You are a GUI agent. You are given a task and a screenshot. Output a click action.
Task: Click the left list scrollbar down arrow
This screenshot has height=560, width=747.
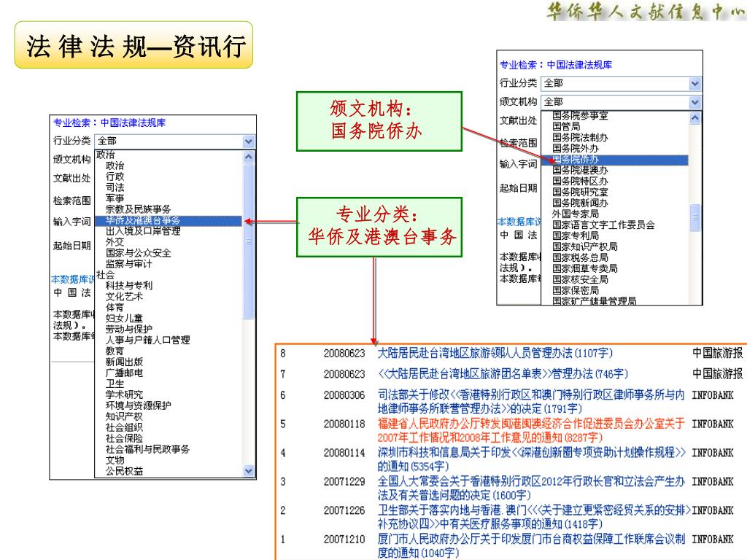tap(249, 471)
